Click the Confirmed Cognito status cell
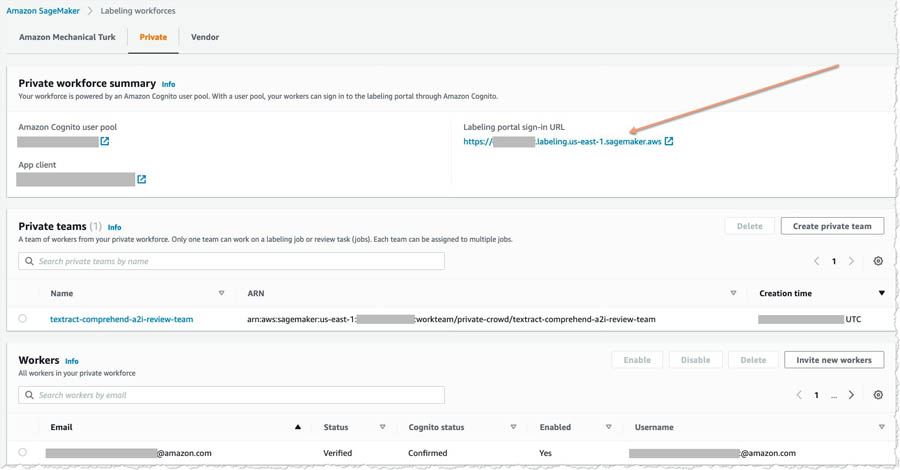This screenshot has width=900, height=470. (x=428, y=453)
